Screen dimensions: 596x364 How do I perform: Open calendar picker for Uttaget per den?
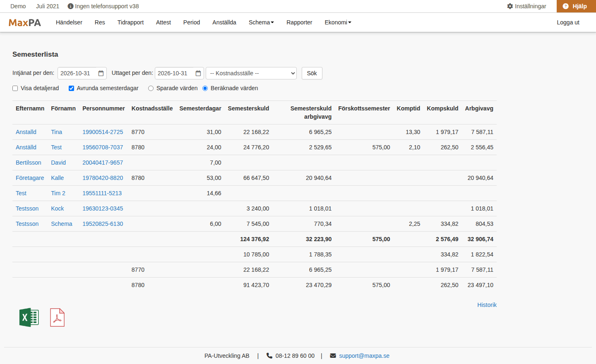(198, 73)
